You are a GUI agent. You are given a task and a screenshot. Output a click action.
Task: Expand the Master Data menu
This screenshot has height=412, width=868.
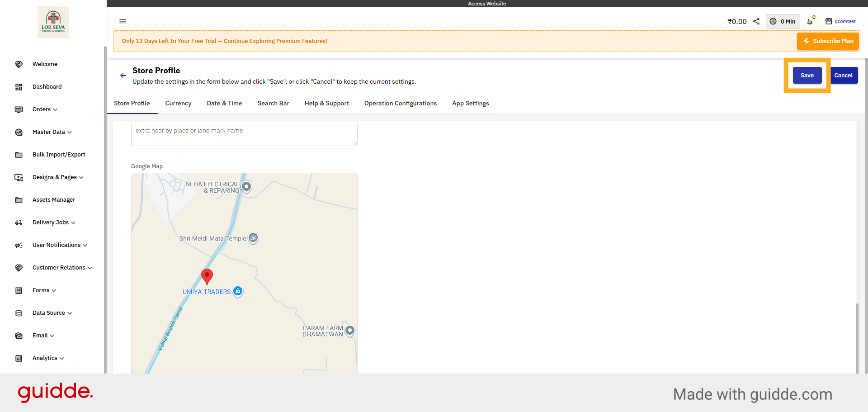point(70,132)
